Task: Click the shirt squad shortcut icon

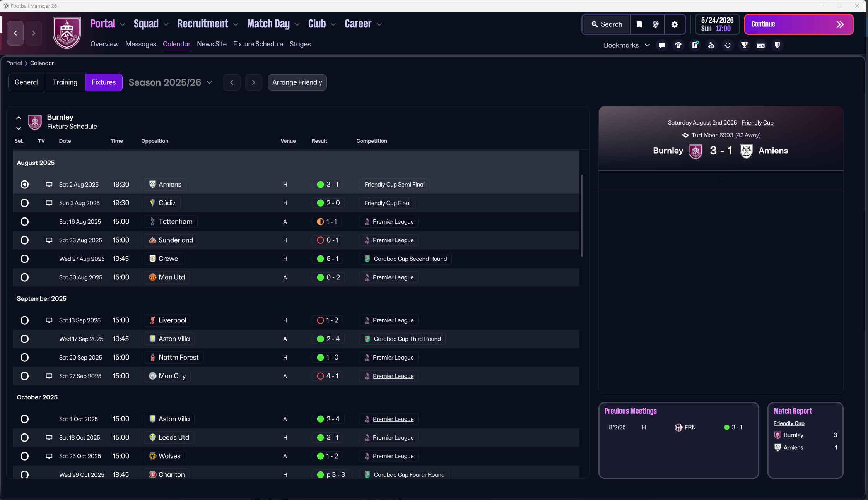Action: [678, 45]
